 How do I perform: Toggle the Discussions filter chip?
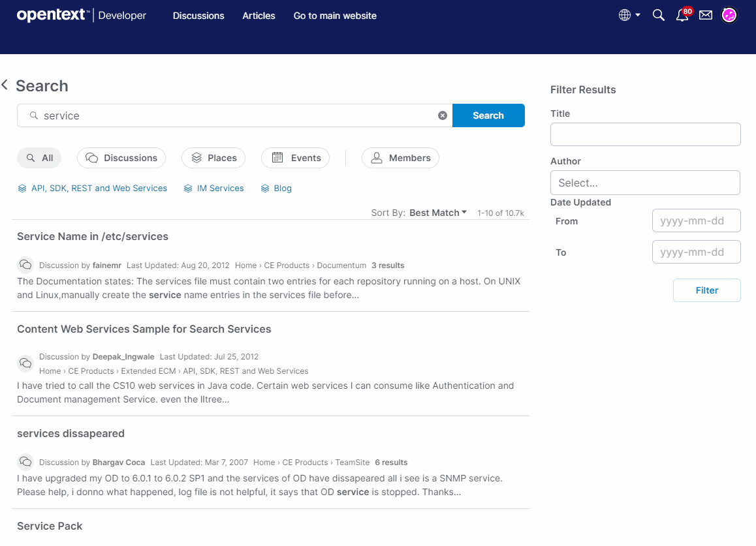click(121, 158)
